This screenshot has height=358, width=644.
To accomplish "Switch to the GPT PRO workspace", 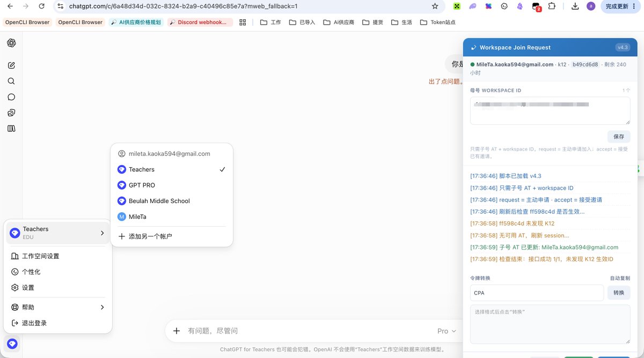I will tap(172, 185).
